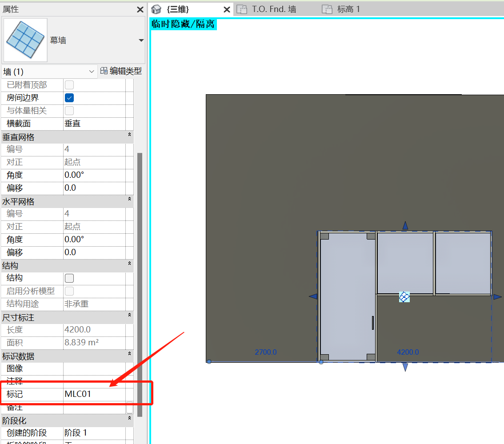Image resolution: width=504 pixels, height=444 pixels.
Task: Click the curtain wall type thumbnail
Action: [x=25, y=40]
